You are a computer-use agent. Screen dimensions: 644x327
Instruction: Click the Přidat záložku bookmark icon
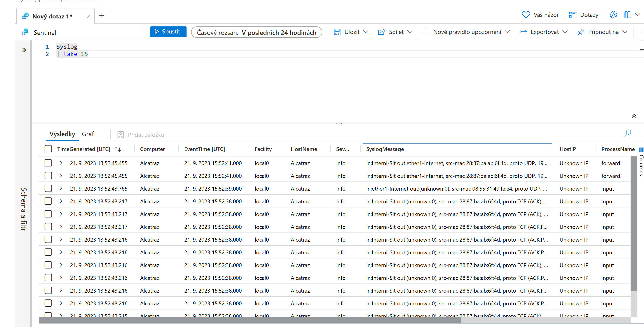click(x=121, y=135)
